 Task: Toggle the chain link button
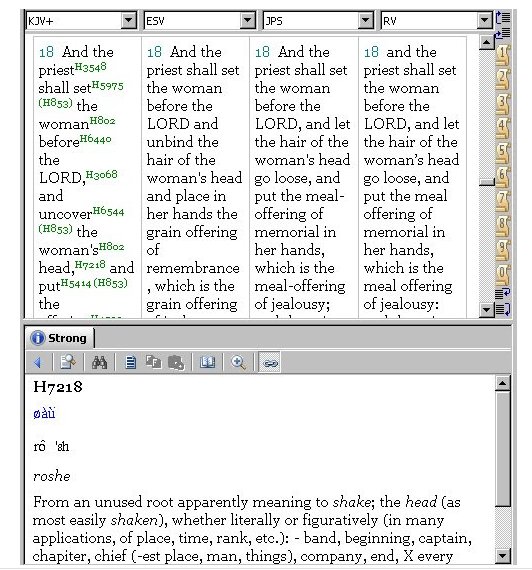pyautogui.click(x=269, y=362)
